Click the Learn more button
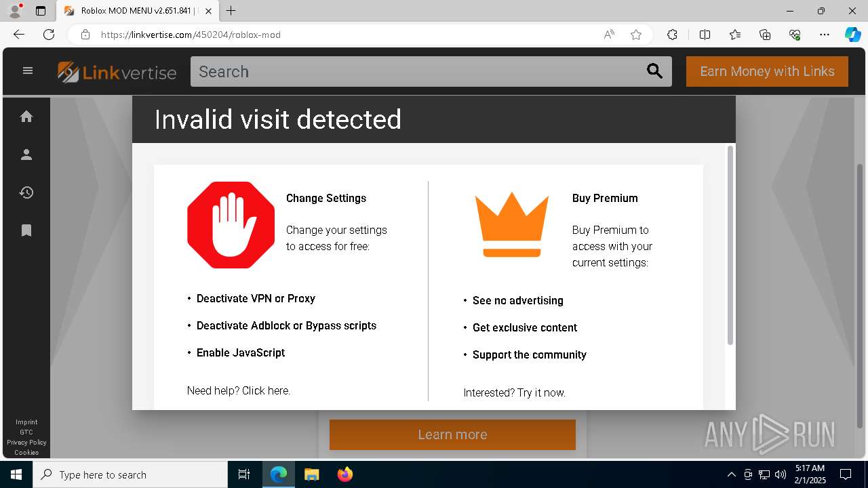868x488 pixels. point(452,434)
